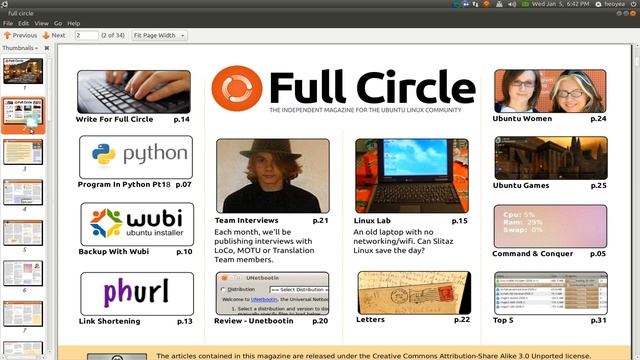Select the page 7 thumbnail
This screenshot has height=360, width=640.
coord(23,313)
